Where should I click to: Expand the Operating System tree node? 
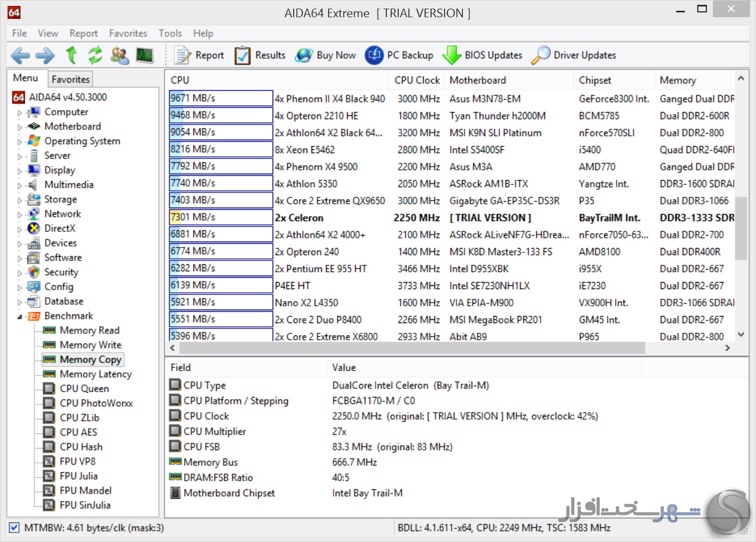click(x=20, y=142)
